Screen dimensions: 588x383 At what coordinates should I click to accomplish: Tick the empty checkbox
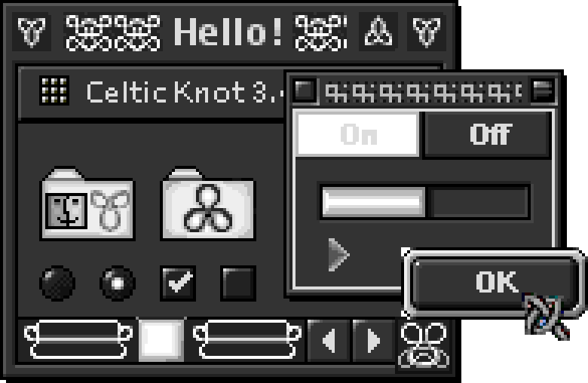pyautogui.click(x=238, y=283)
